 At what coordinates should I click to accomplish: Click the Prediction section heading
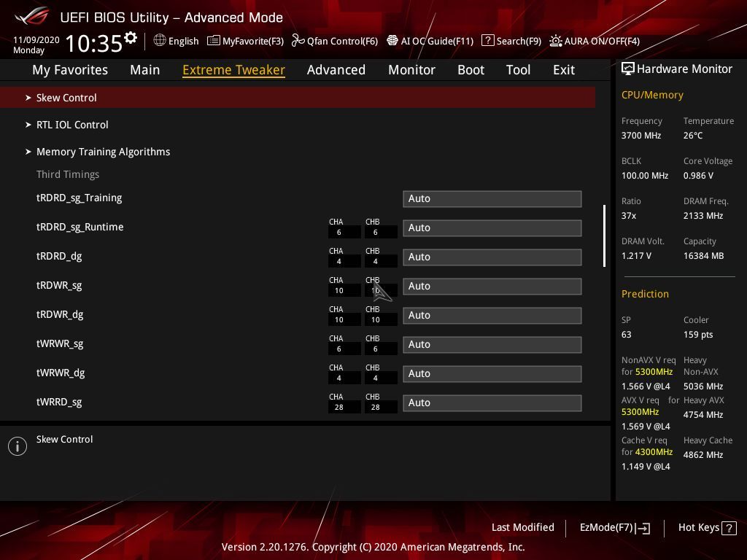point(645,294)
